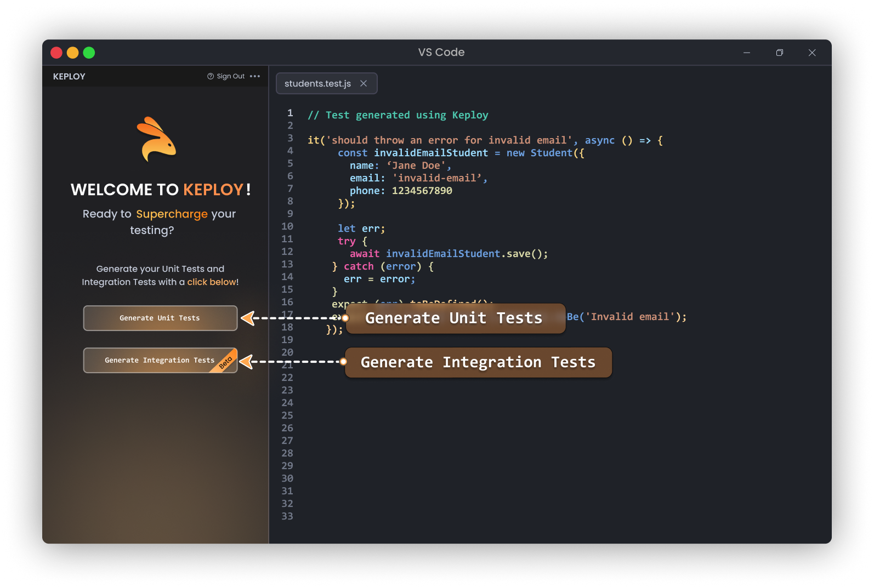Close the students.test.js tab
874x588 pixels.
(x=364, y=83)
